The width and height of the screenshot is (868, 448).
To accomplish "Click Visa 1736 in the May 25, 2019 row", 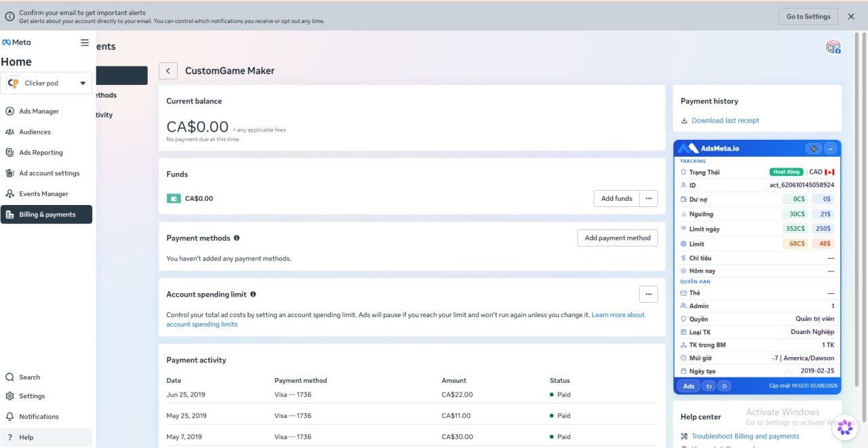I will click(293, 415).
